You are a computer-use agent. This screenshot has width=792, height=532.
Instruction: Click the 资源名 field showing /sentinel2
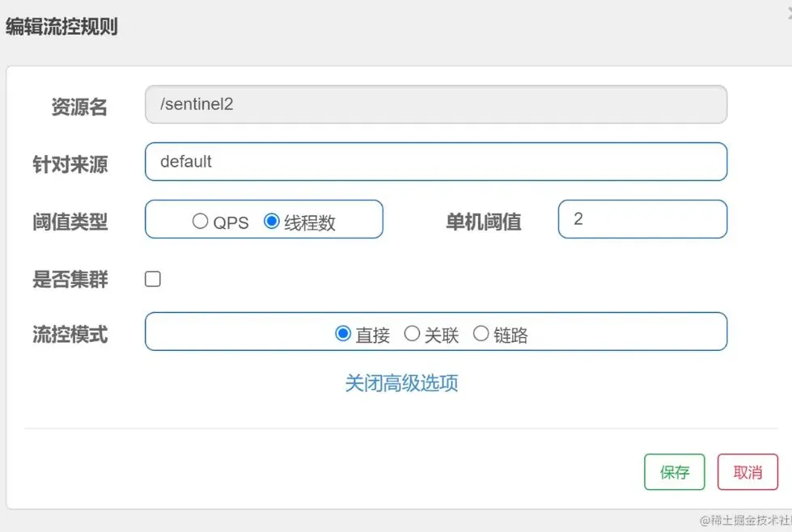point(436,104)
